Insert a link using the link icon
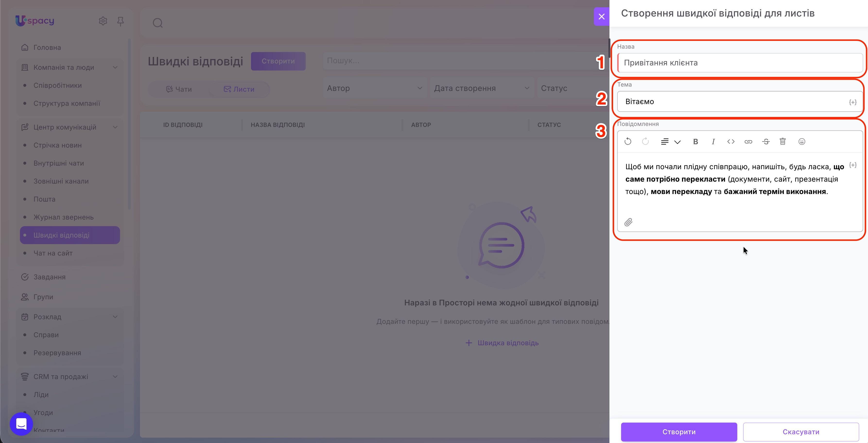This screenshot has width=868, height=443. click(748, 142)
